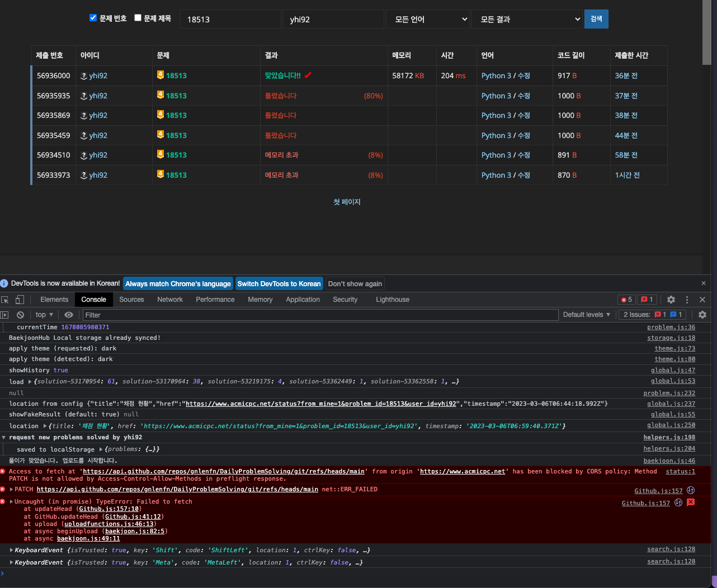Click Always match Chrome's language
717x588 pixels.
point(178,284)
